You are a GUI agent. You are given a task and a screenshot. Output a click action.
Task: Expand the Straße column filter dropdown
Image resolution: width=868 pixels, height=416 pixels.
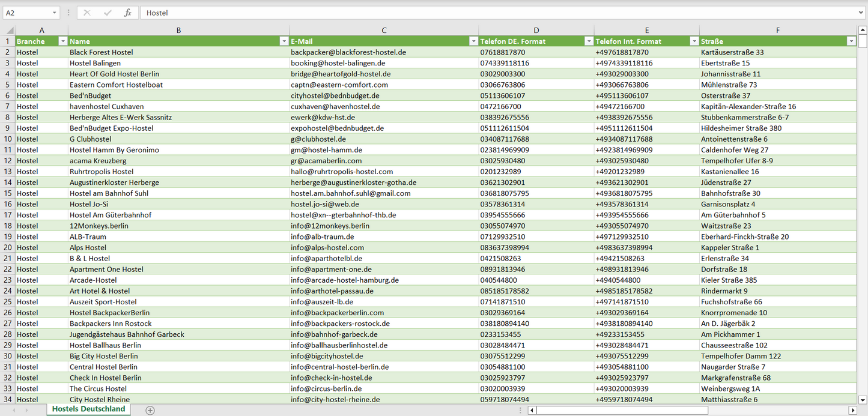click(851, 41)
